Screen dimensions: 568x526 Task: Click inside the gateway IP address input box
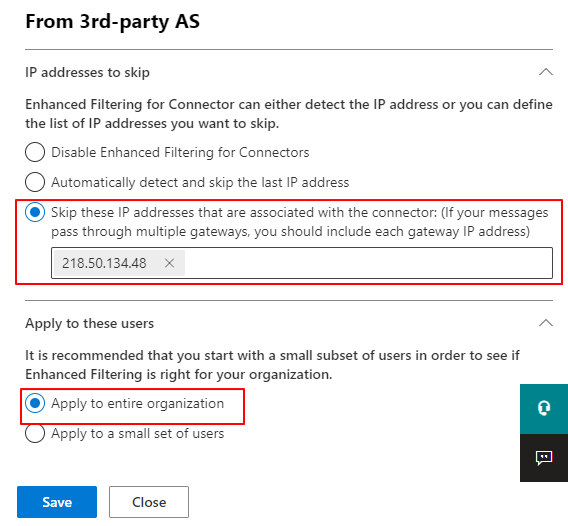click(368, 263)
